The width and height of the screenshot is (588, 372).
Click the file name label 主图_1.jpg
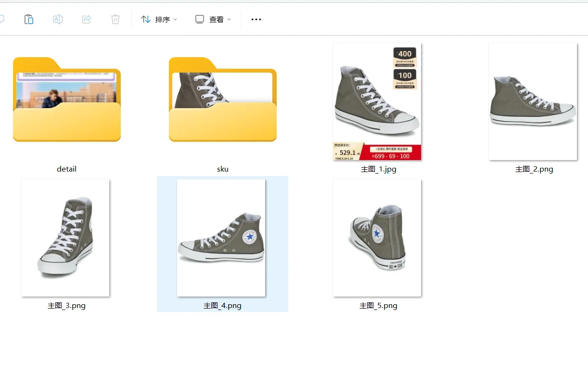point(379,169)
